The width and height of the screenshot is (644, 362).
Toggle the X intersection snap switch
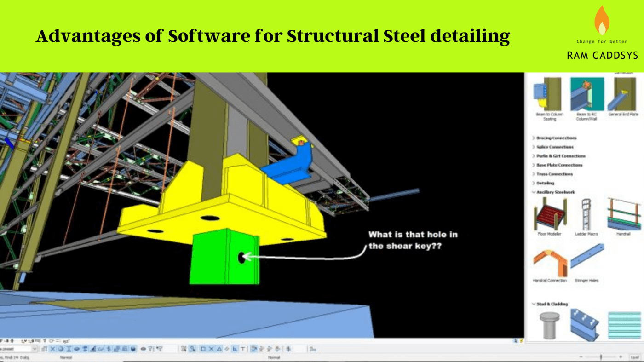tap(211, 349)
